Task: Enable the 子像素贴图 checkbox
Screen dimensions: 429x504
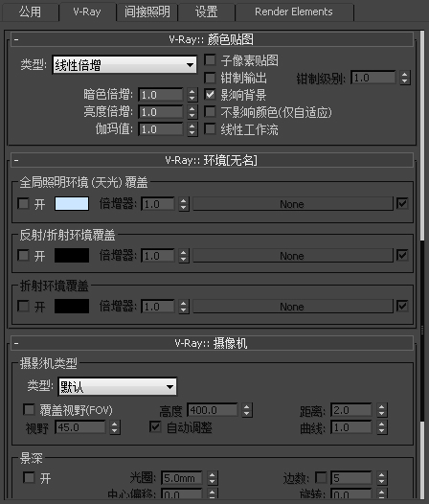Action: 210,59
